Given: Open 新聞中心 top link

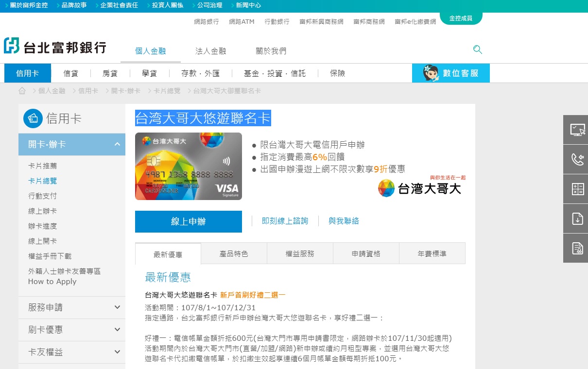Looking at the screenshot, I should pos(248,5).
